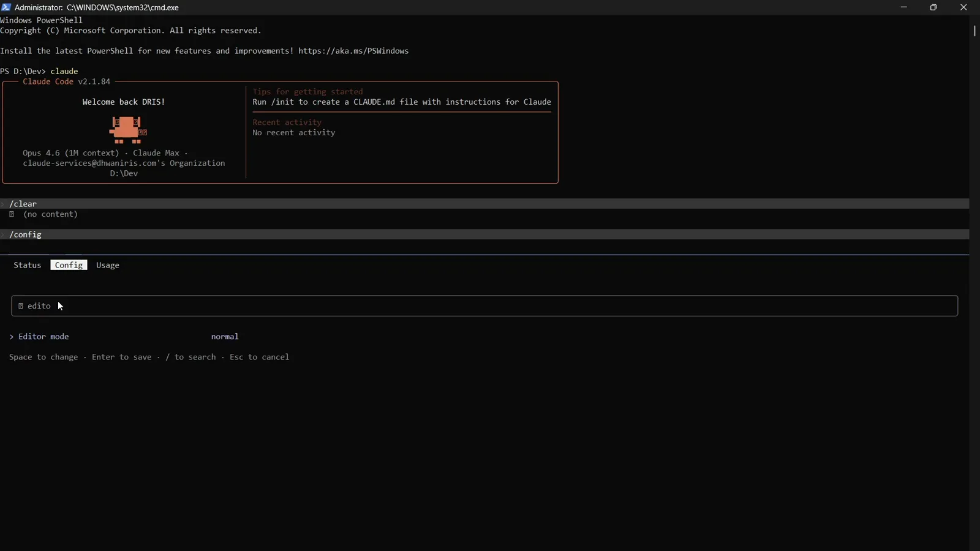Click the PowerShell icon in the title bar
Image resolution: width=980 pixels, height=551 pixels.
[x=6, y=7]
